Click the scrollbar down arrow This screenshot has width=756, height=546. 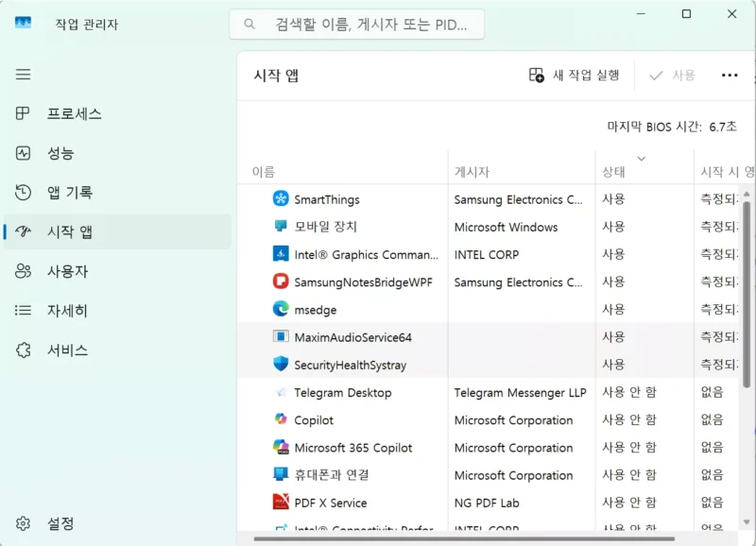tap(747, 521)
